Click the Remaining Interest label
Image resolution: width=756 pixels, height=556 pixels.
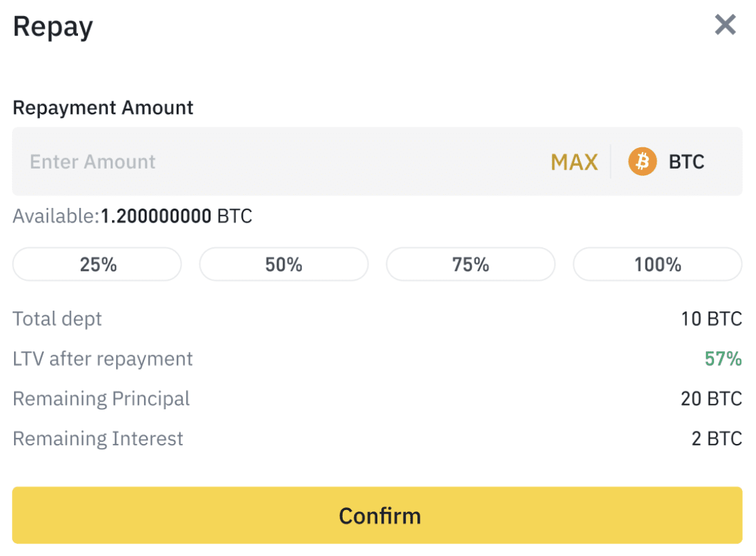coord(98,439)
